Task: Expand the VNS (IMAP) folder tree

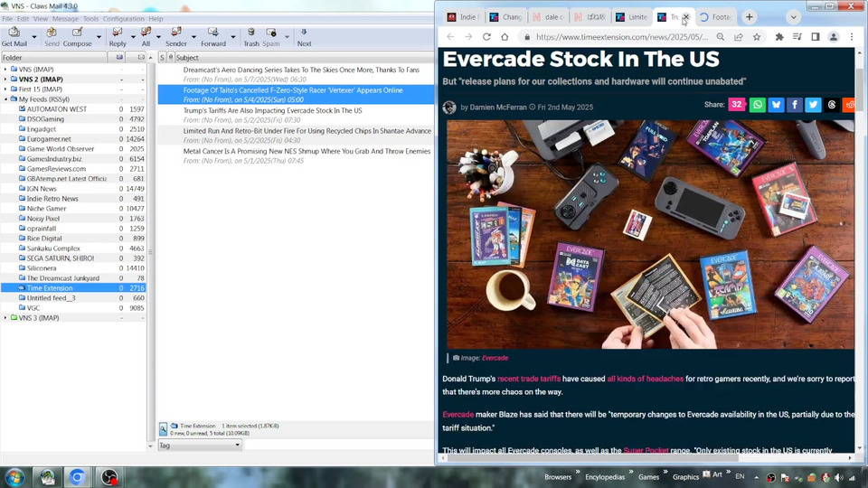Action: tap(5, 70)
